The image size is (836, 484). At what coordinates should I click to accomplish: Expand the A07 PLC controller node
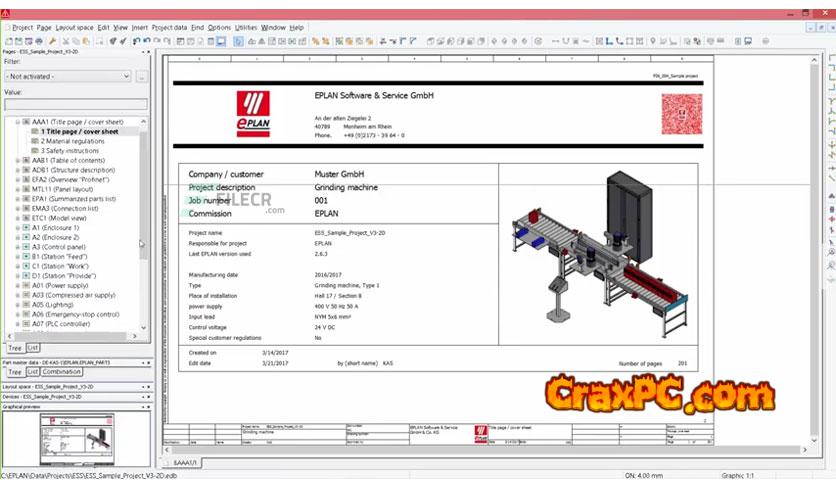click(x=18, y=324)
